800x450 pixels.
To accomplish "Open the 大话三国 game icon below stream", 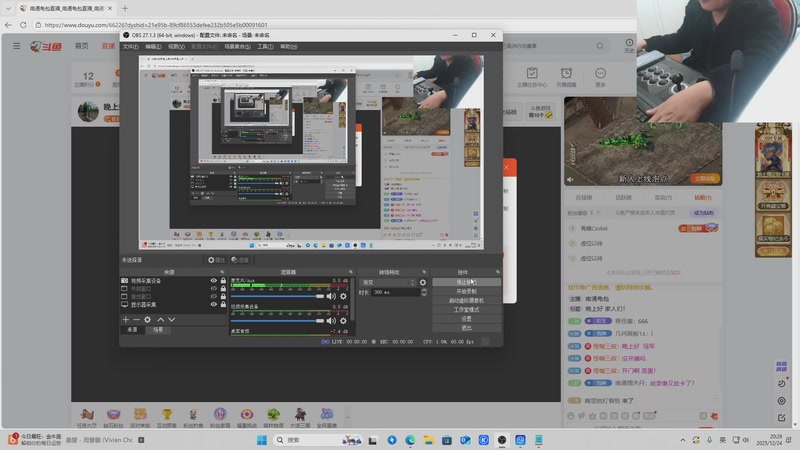I will 300,417.
